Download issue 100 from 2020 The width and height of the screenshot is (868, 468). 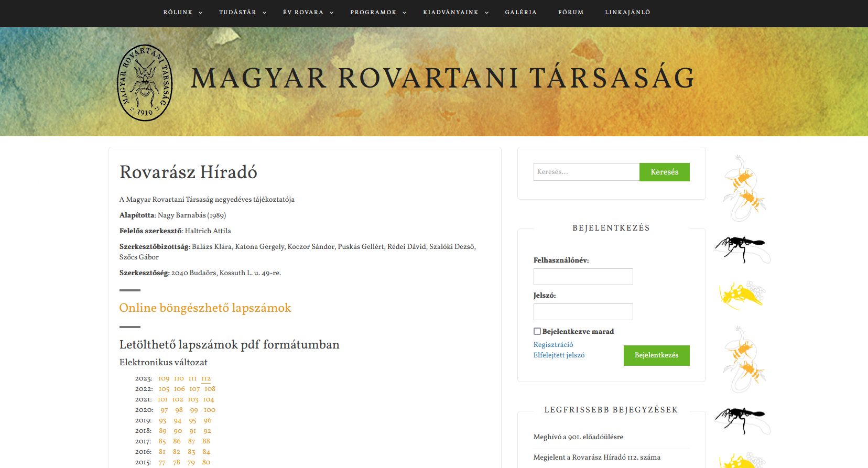coord(210,410)
